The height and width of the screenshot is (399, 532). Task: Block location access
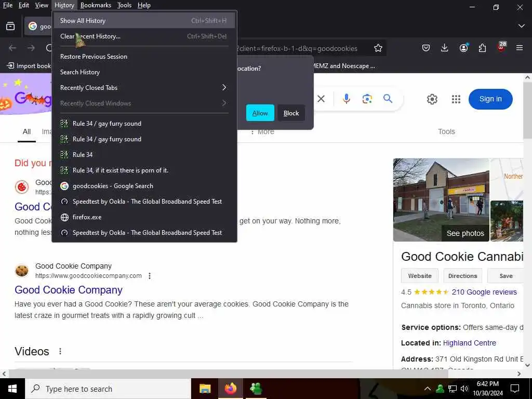point(291,113)
